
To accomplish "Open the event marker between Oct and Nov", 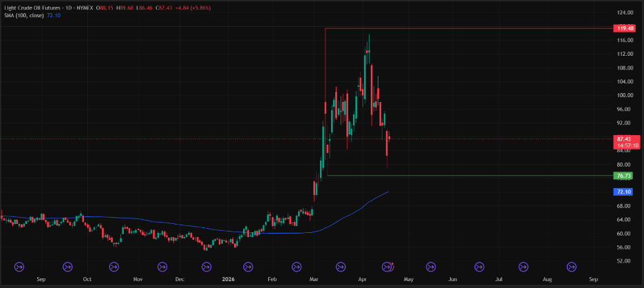I will tap(114, 266).
